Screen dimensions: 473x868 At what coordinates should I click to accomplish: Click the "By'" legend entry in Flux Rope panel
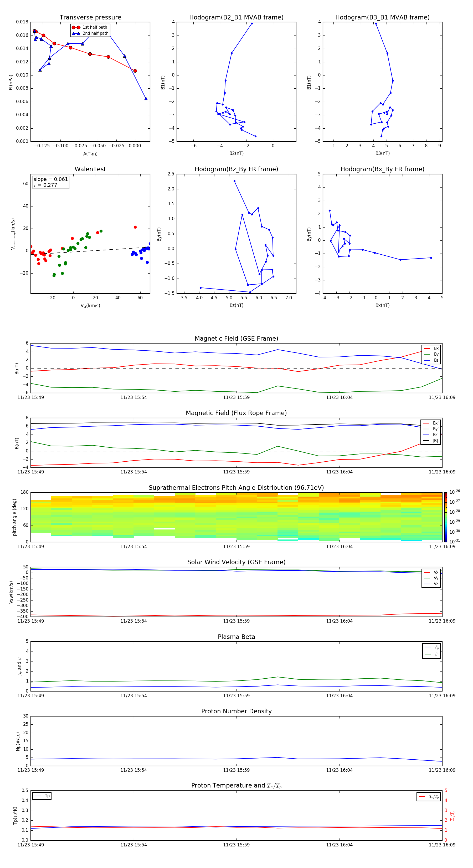click(431, 429)
